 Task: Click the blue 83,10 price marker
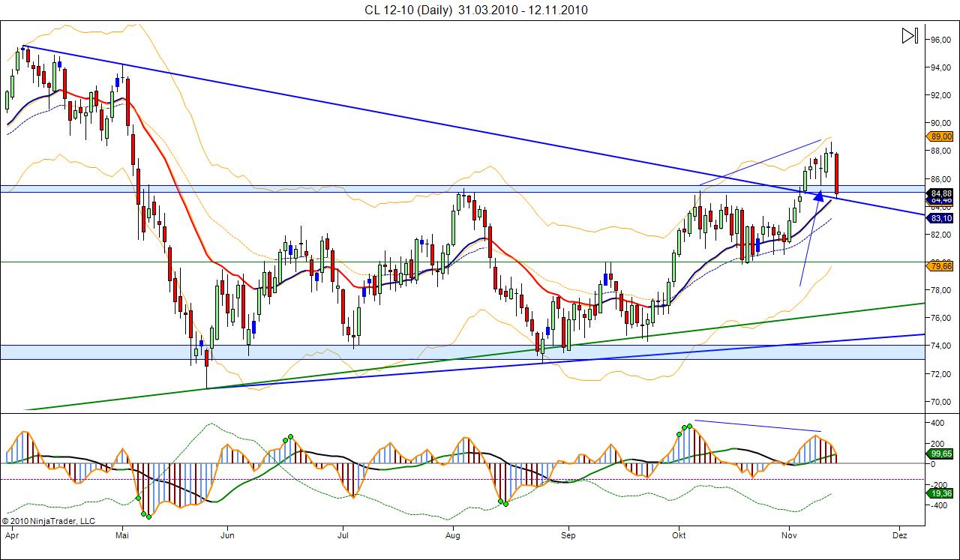click(940, 218)
